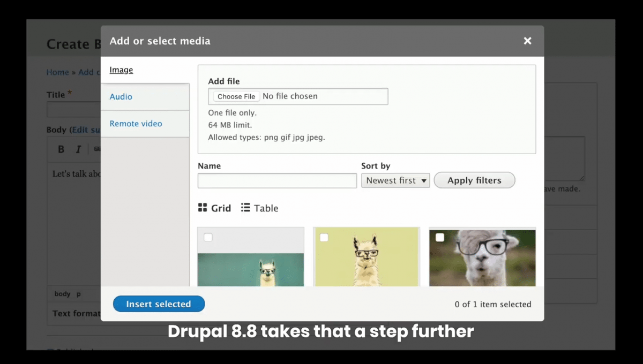This screenshot has width=643, height=364.
Task: Click the 'One file only.' text
Action: coord(233,113)
